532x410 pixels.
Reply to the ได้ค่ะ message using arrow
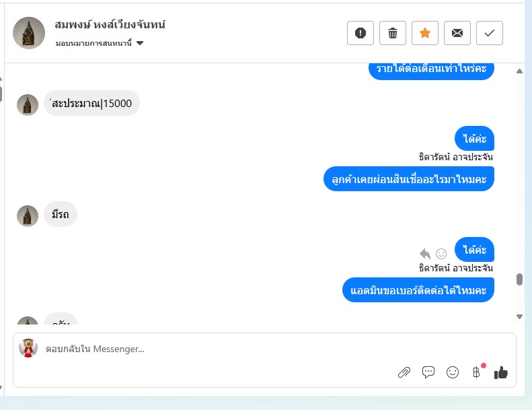coord(425,253)
